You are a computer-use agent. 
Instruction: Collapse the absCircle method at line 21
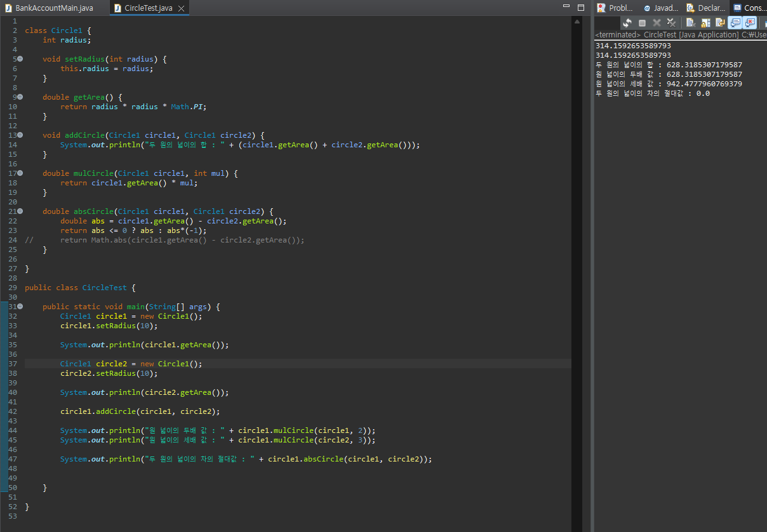[x=20, y=211]
